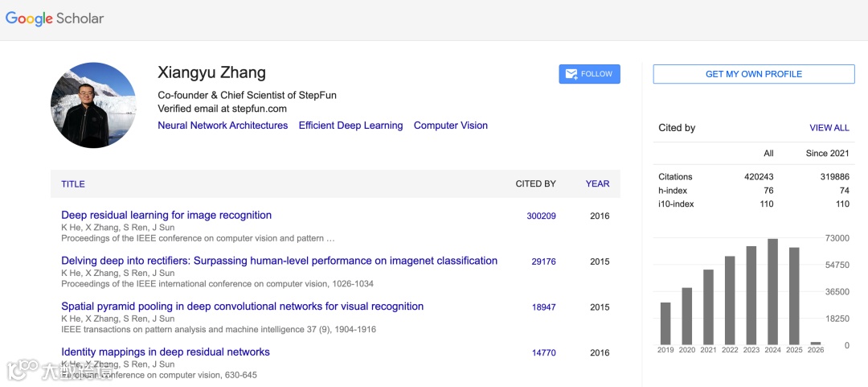Click the 2019 bar in citations chart
Image resolution: width=868 pixels, height=387 pixels.
click(x=665, y=323)
